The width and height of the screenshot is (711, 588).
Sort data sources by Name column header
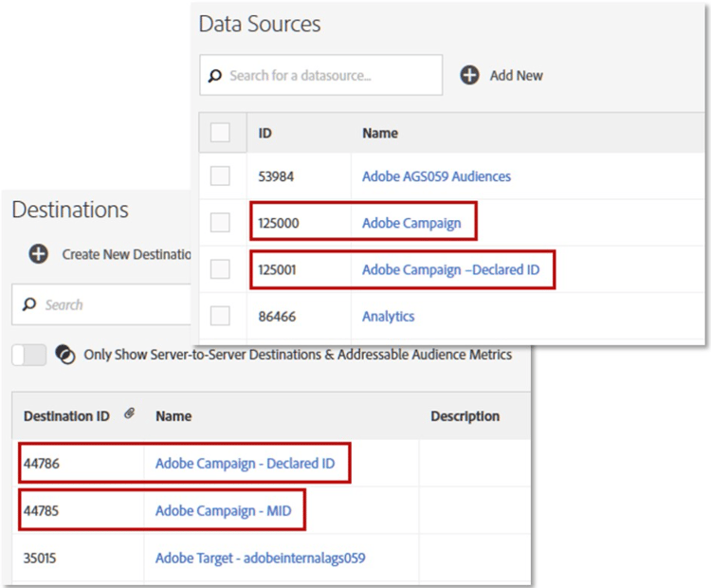[380, 134]
